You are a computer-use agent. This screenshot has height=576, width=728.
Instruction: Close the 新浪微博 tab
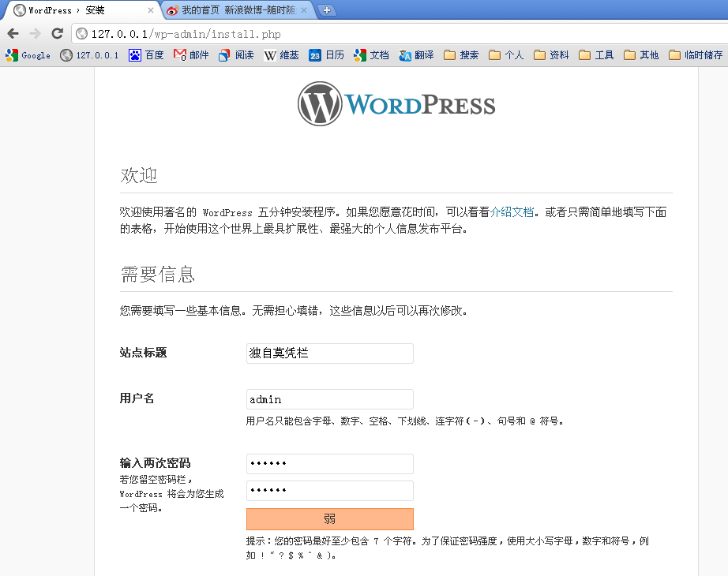click(304, 10)
